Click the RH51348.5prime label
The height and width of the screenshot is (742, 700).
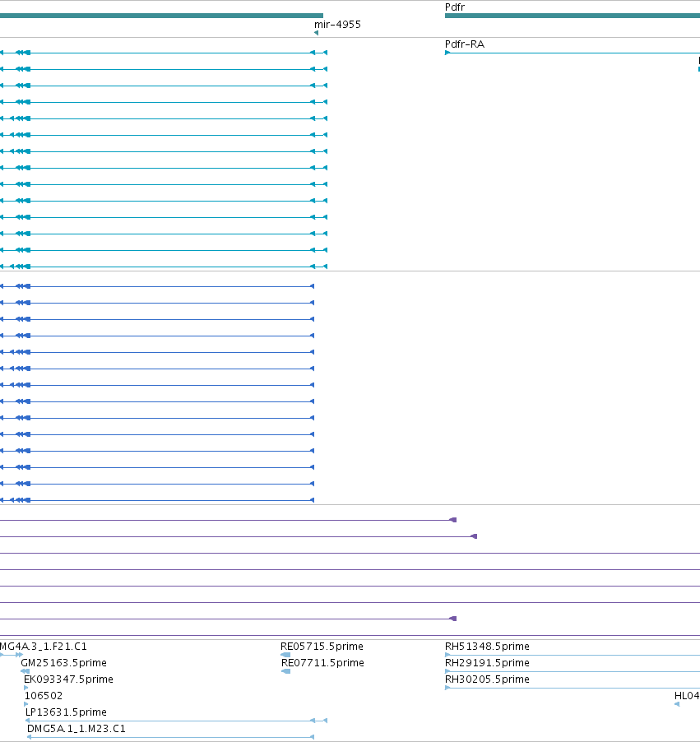tap(487, 647)
